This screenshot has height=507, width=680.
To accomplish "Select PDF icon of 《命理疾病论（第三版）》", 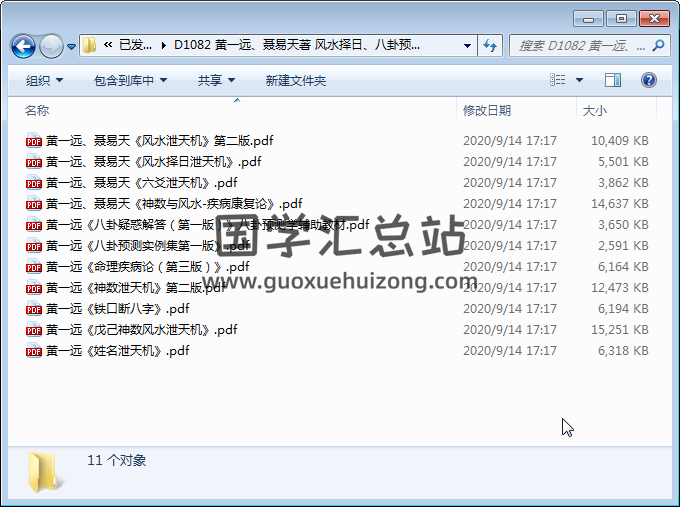I will pos(34,266).
